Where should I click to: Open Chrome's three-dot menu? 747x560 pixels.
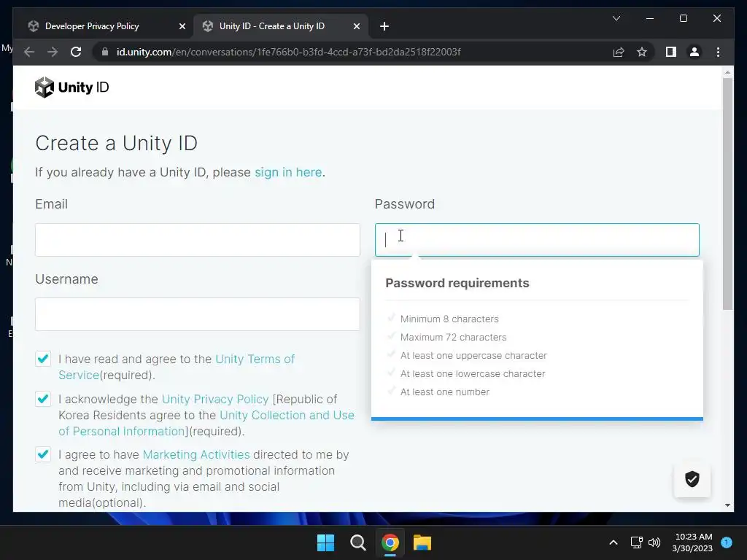(x=718, y=52)
